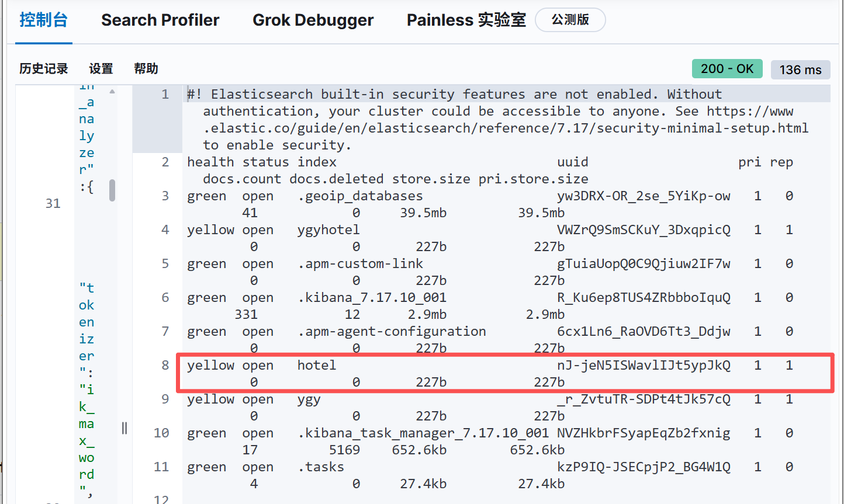Select the .apm-agent-configuration index name
The image size is (844, 504).
tap(392, 331)
